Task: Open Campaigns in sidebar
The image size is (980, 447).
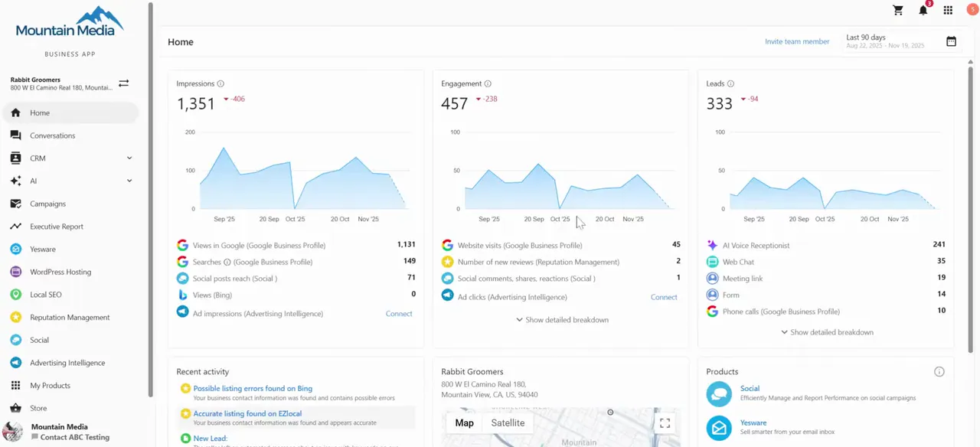Action: pyautogui.click(x=70, y=204)
